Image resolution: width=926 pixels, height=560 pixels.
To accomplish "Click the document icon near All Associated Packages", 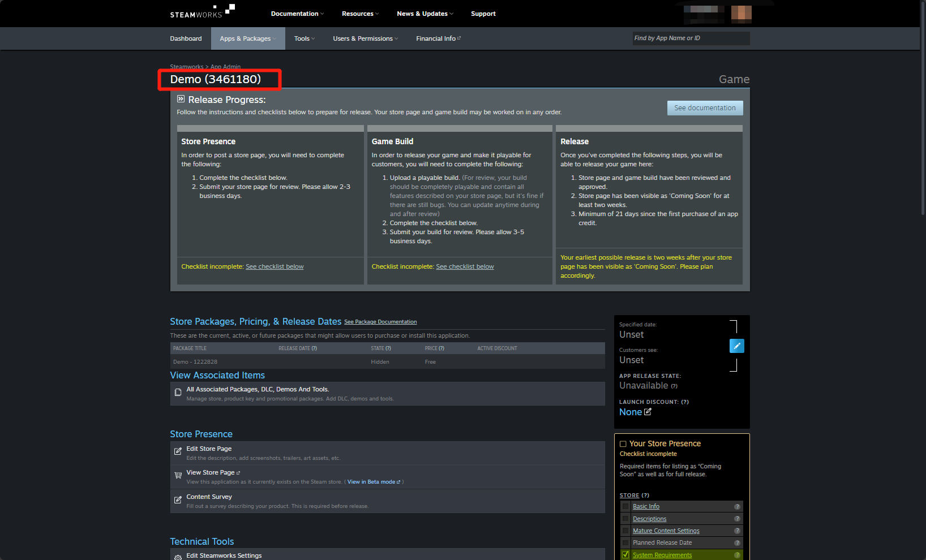I will pyautogui.click(x=178, y=392).
